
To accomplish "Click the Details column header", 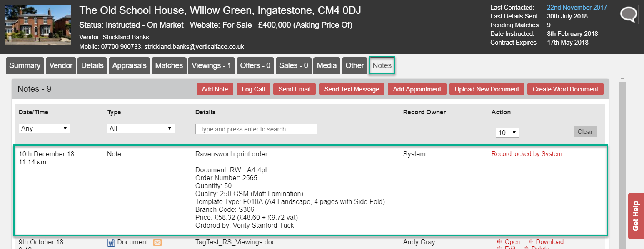I will [x=205, y=112].
